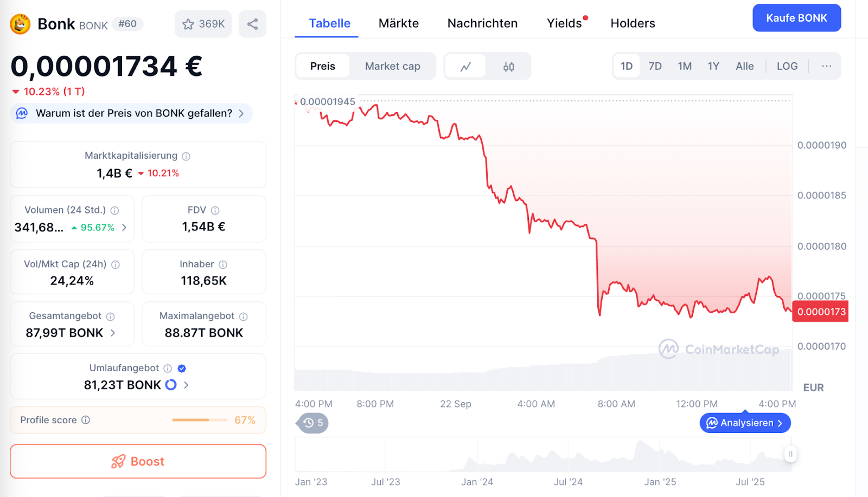Image resolution: width=868 pixels, height=497 pixels.
Task: Open the chart more options menu
Action: (x=826, y=66)
